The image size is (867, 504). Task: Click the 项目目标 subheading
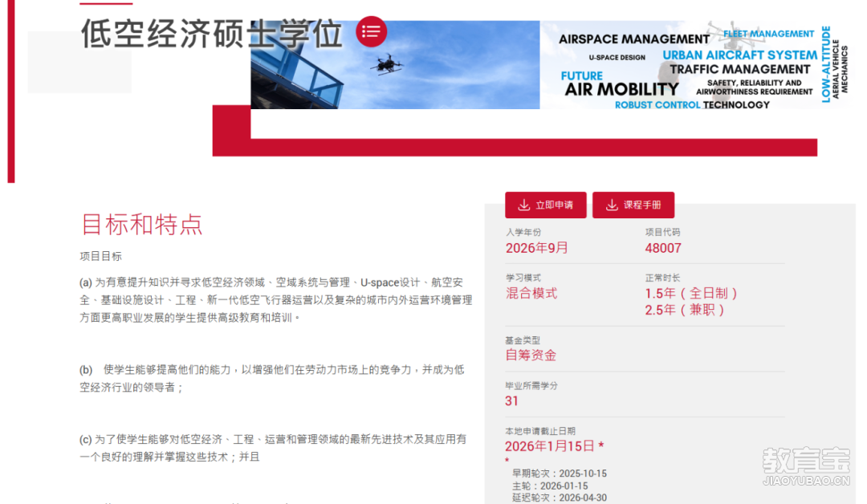[x=100, y=257]
